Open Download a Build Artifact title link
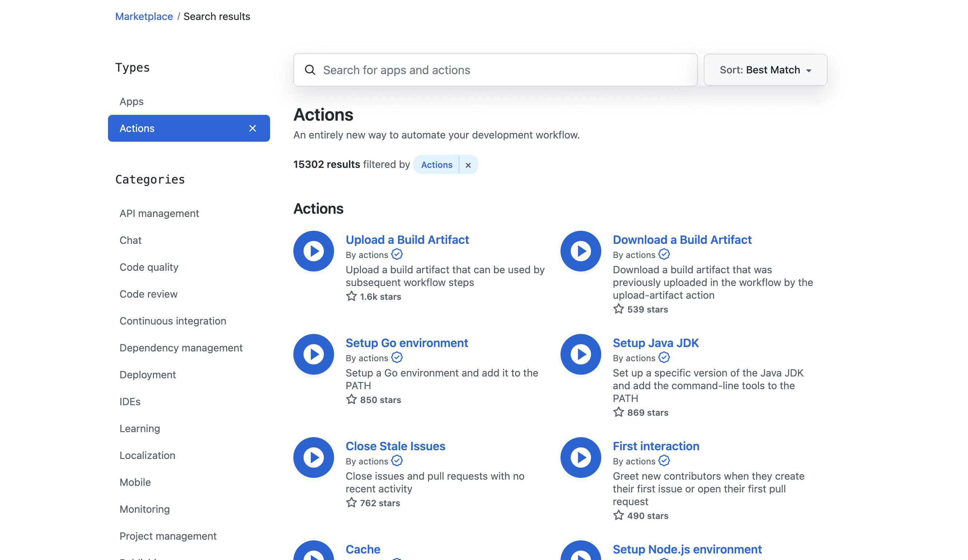The width and height of the screenshot is (968, 560). click(x=682, y=240)
